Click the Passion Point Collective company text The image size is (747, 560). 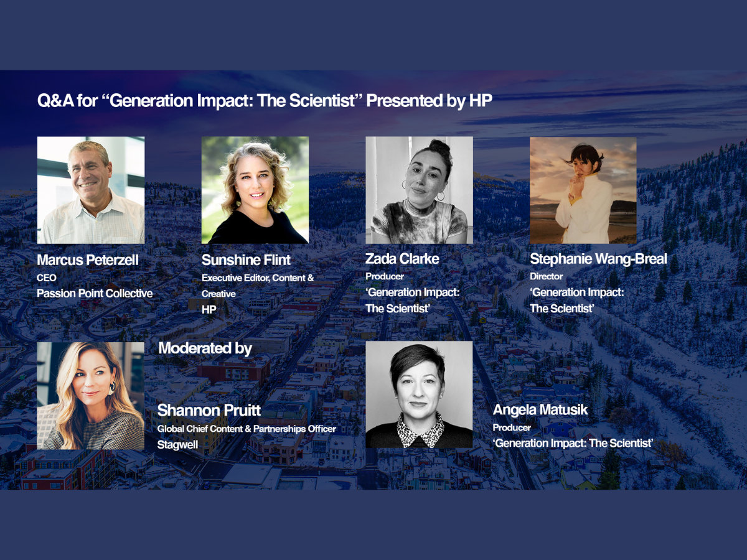(x=95, y=293)
